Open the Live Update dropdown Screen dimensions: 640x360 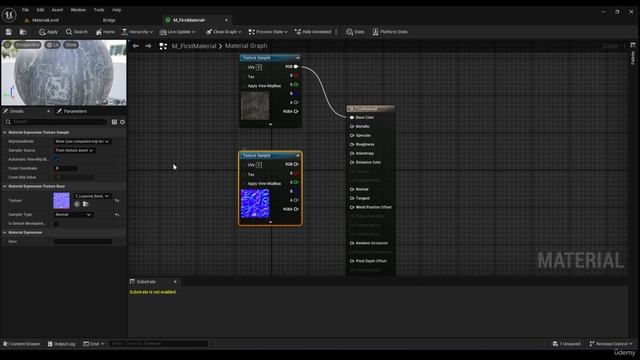(178, 32)
